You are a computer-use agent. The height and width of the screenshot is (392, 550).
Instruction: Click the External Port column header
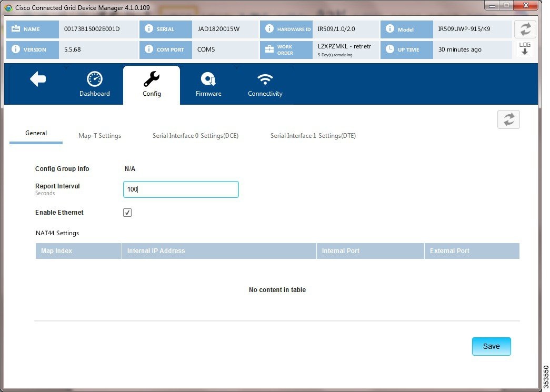(x=472, y=251)
